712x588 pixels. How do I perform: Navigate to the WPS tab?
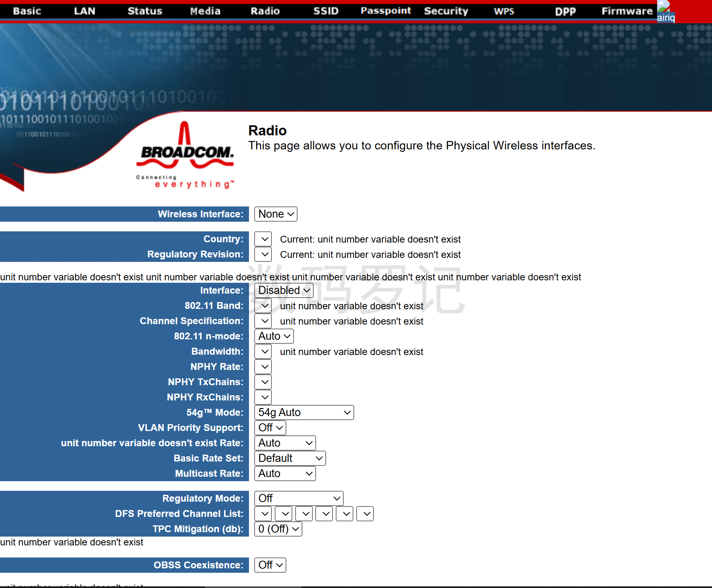point(504,11)
